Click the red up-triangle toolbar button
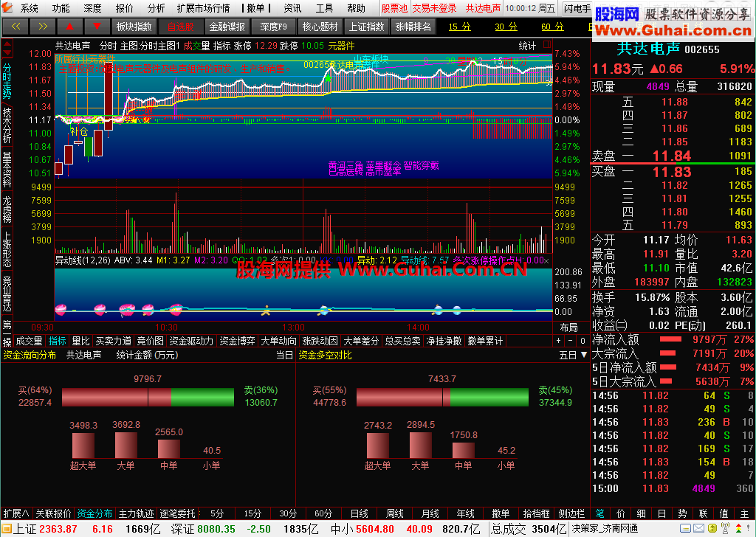Image resolution: width=756 pixels, height=537 pixels. (x=70, y=27)
